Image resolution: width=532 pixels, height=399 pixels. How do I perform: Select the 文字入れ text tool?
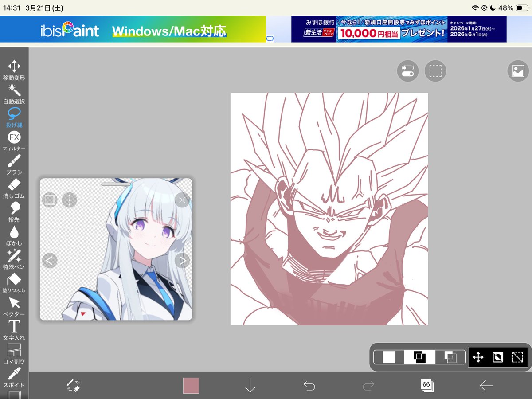(x=14, y=330)
